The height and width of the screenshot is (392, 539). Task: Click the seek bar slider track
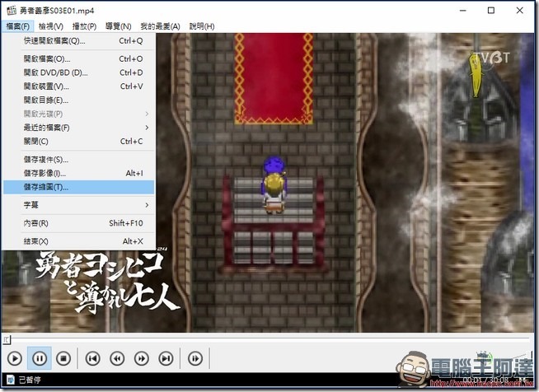coord(269,338)
